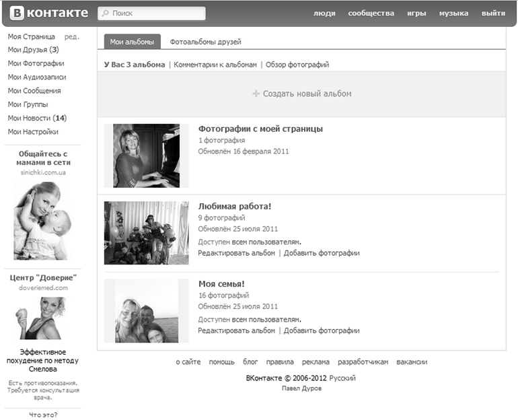Open вакансии footer link
The height and width of the screenshot is (420, 518).
(412, 362)
